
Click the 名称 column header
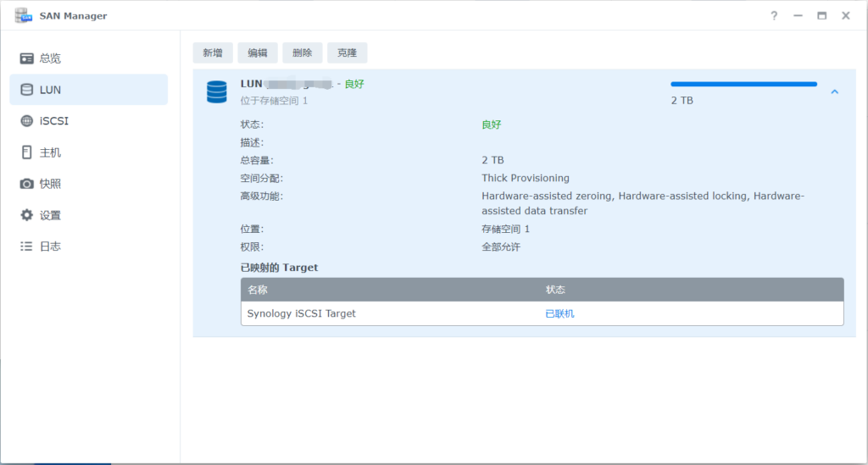click(x=258, y=290)
